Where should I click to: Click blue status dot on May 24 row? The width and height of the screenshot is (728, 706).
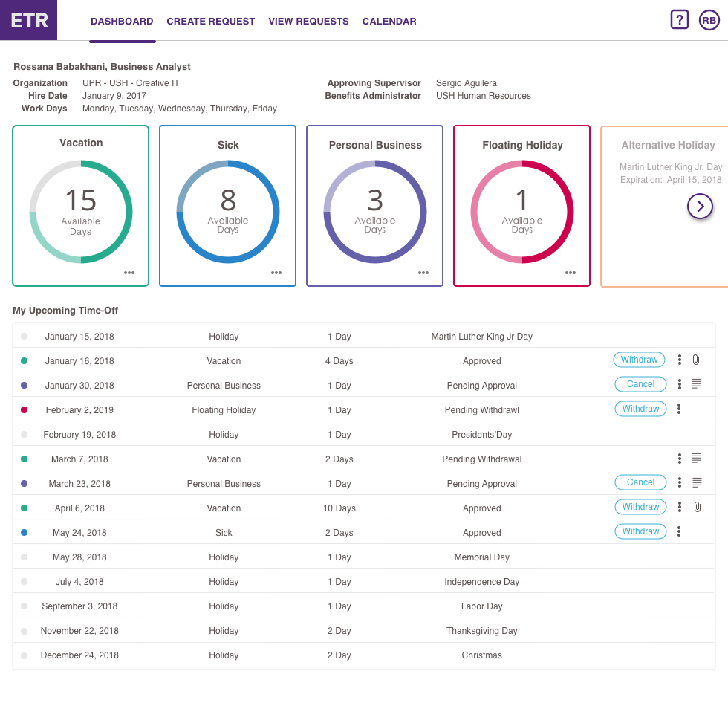pyautogui.click(x=24, y=532)
